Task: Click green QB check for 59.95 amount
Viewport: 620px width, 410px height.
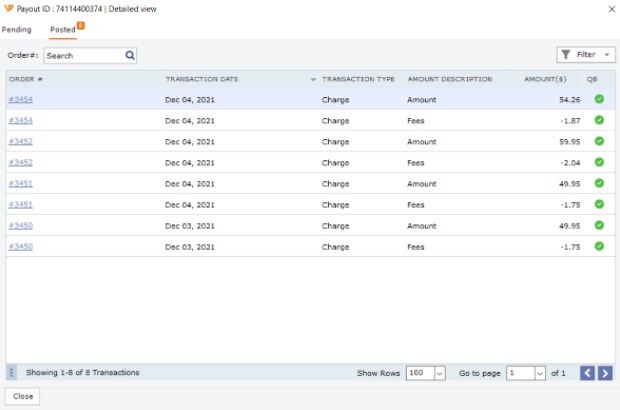Action: [599, 141]
